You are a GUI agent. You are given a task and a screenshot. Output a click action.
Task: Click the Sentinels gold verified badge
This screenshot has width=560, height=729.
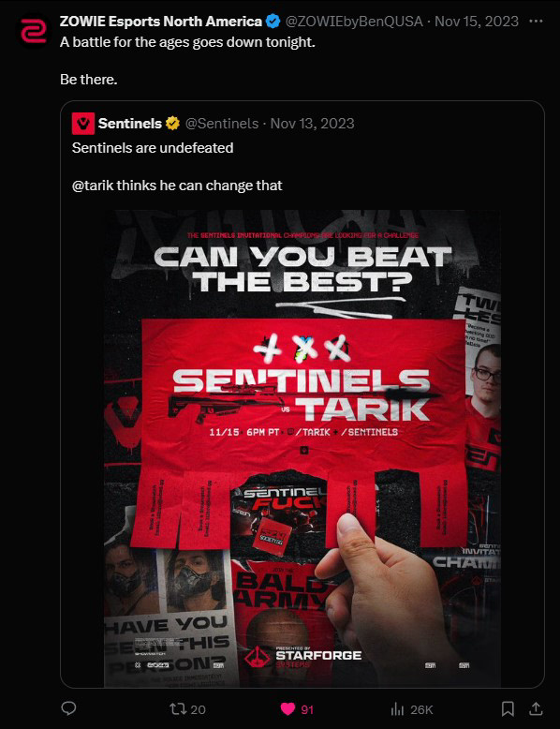click(x=173, y=124)
